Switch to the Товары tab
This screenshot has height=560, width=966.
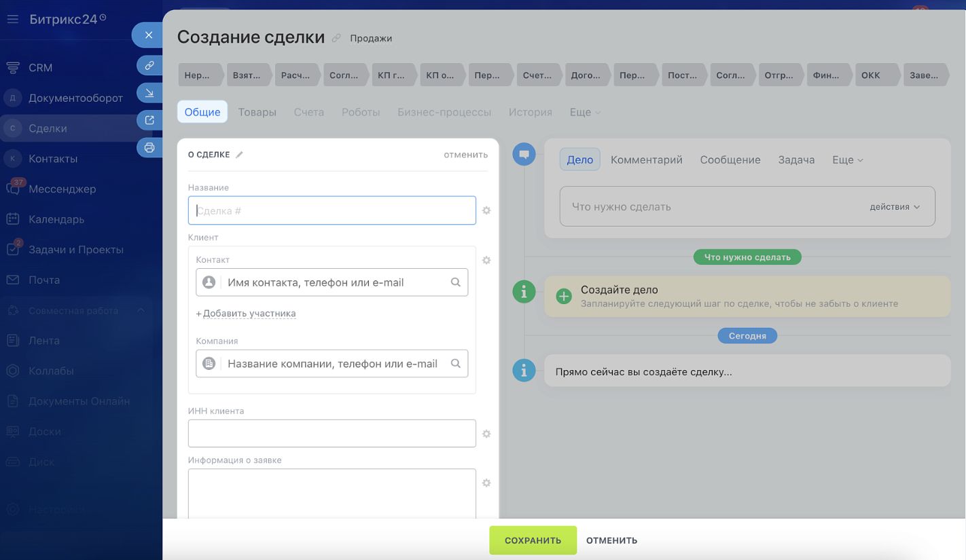[x=257, y=112]
